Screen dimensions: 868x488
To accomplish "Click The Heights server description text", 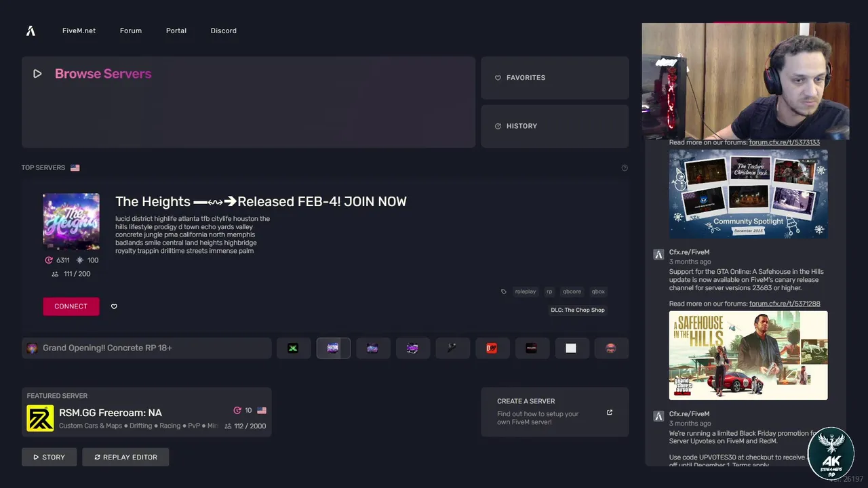I will coord(193,235).
